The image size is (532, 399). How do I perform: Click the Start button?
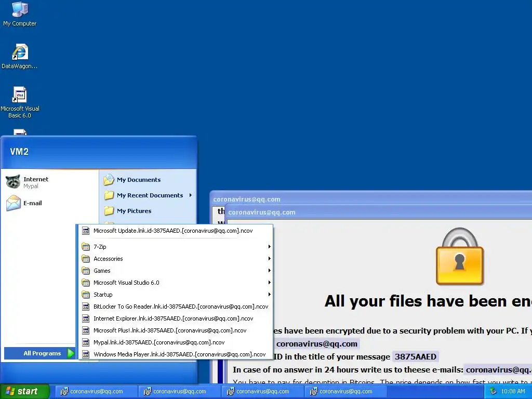click(25, 391)
